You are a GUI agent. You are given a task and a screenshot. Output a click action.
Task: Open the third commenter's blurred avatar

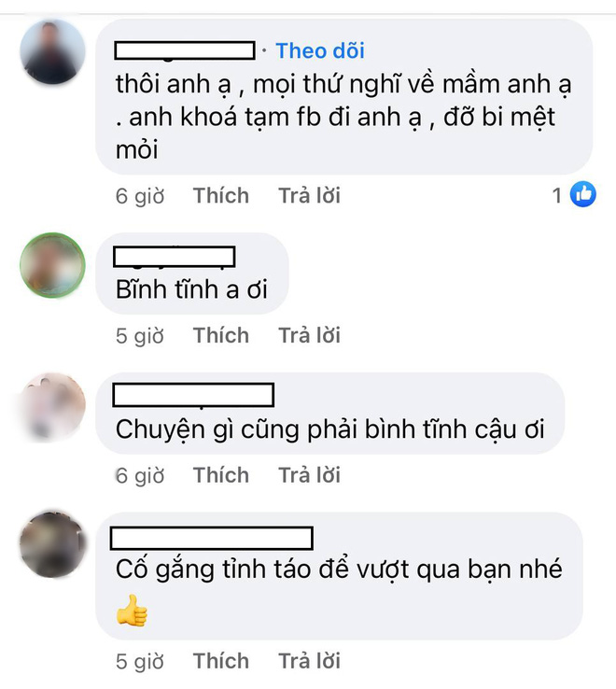[x=52, y=406]
